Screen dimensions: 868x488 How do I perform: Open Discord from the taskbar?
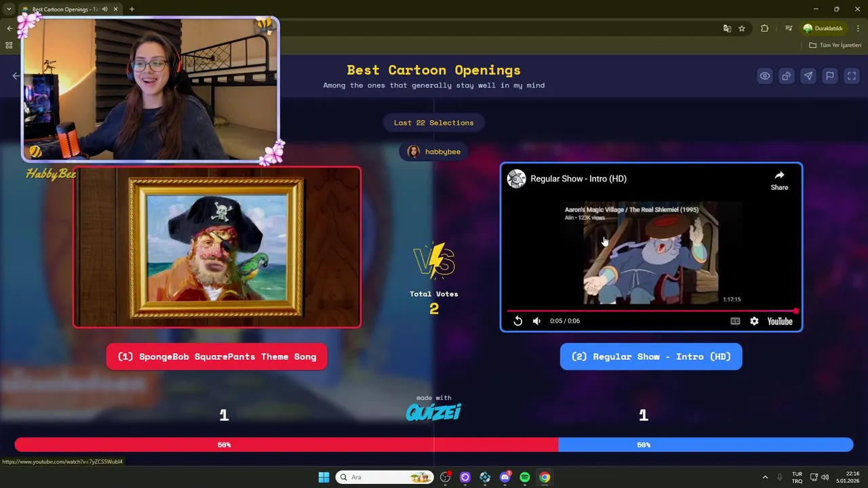505,477
